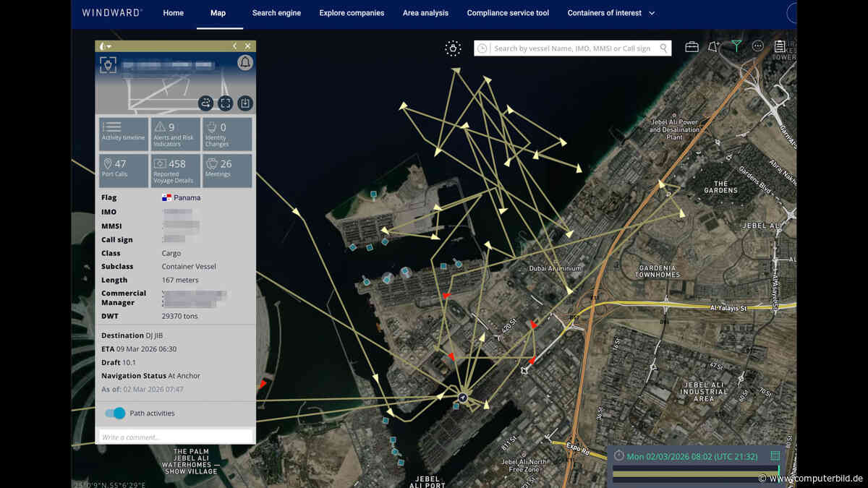868x488 pixels.
Task: Click the 167 meters length value
Action: (x=181, y=280)
